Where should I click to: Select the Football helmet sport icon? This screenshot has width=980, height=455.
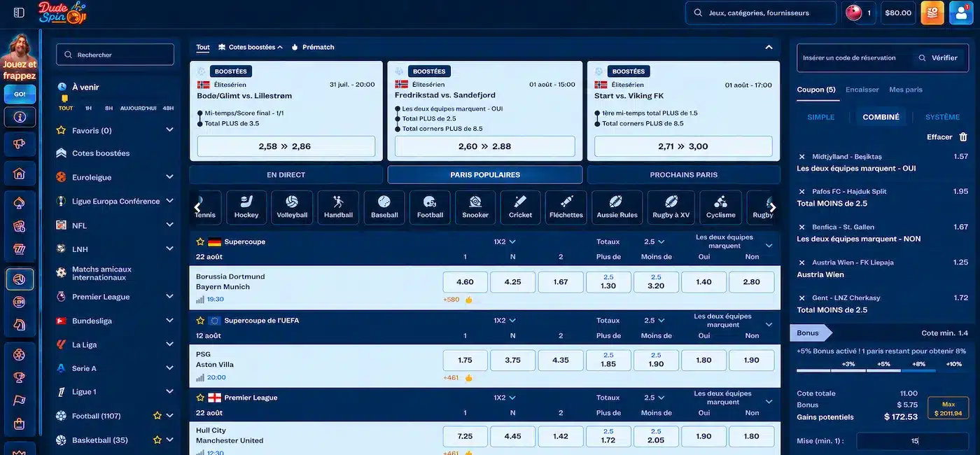(x=430, y=208)
